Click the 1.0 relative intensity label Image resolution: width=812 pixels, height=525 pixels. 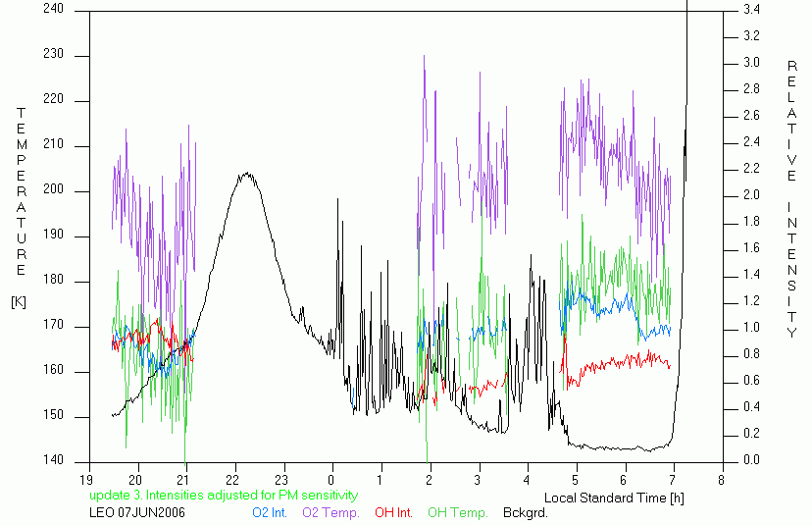coord(751,327)
